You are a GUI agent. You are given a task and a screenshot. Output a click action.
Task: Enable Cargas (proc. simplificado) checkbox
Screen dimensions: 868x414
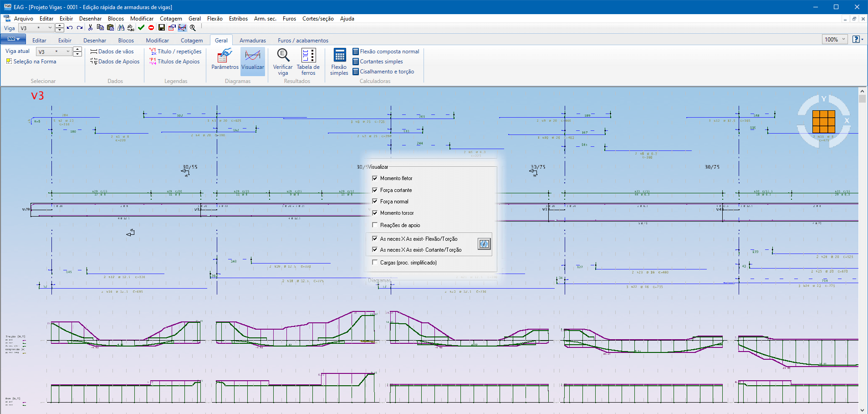[375, 262]
